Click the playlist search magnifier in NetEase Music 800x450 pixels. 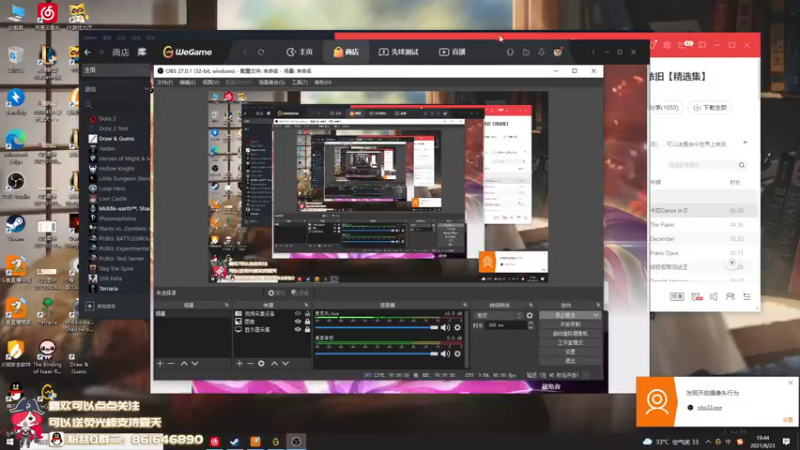(x=742, y=165)
